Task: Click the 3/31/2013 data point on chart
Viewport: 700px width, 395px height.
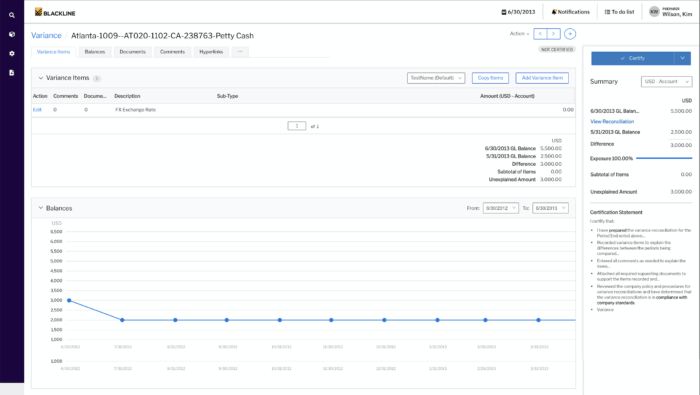Action: (538, 320)
